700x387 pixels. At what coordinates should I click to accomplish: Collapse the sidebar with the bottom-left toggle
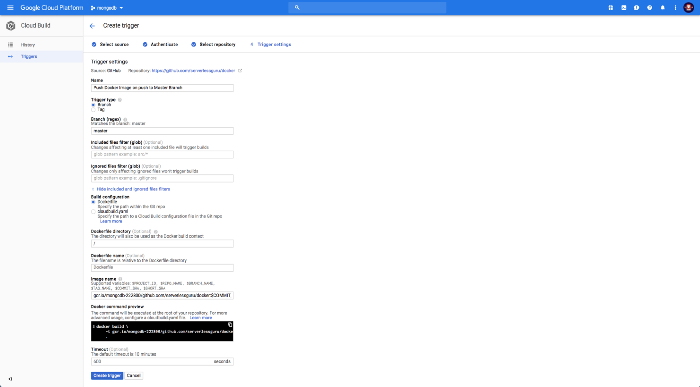click(x=10, y=379)
